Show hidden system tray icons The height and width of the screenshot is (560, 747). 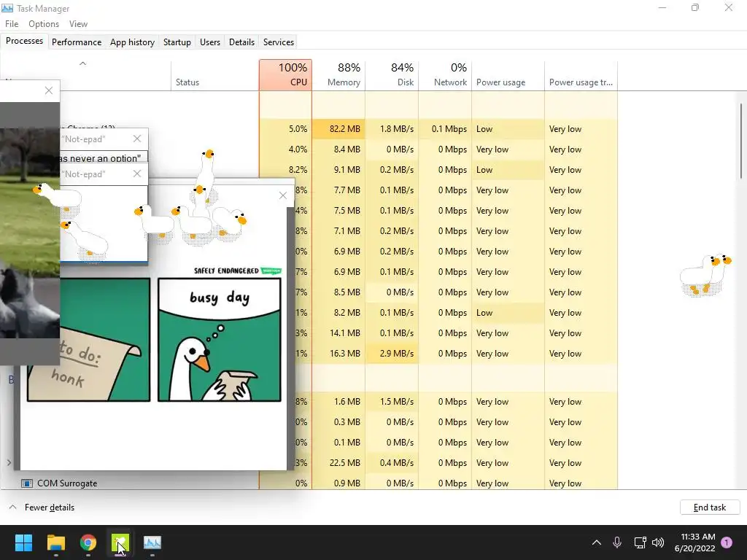597,542
